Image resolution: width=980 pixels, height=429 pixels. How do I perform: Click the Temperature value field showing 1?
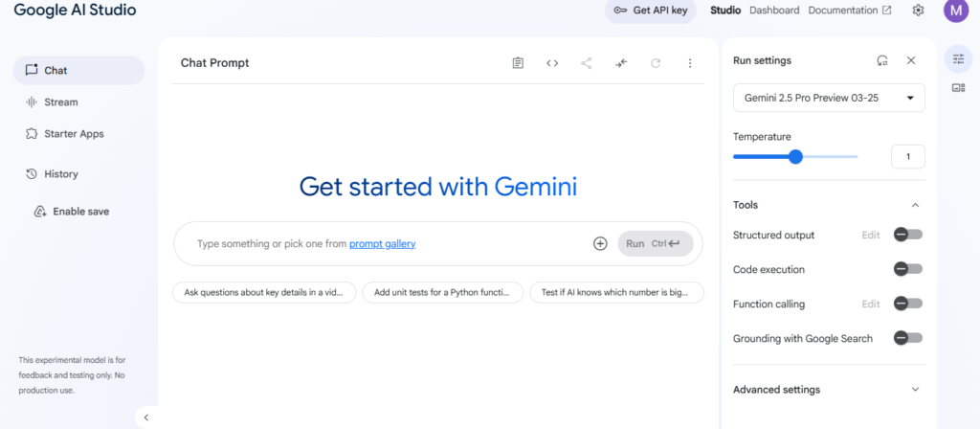coord(908,157)
